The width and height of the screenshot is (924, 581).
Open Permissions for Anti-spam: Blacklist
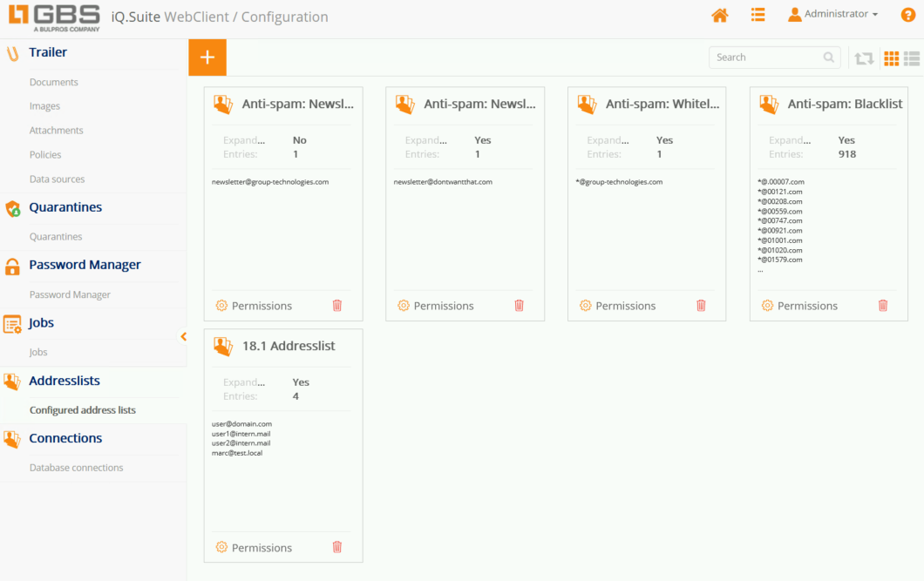click(x=799, y=306)
